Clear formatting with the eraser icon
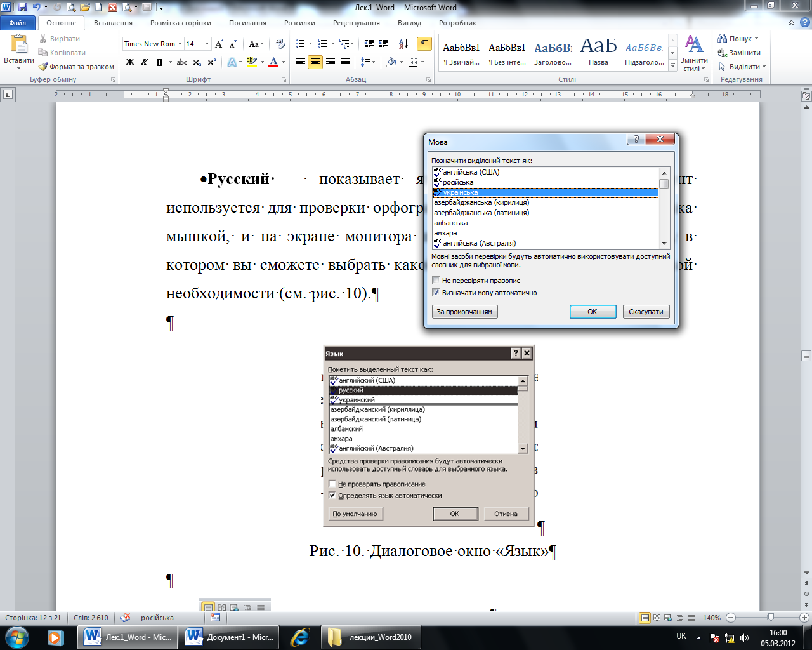This screenshot has height=650, width=812. (x=279, y=44)
